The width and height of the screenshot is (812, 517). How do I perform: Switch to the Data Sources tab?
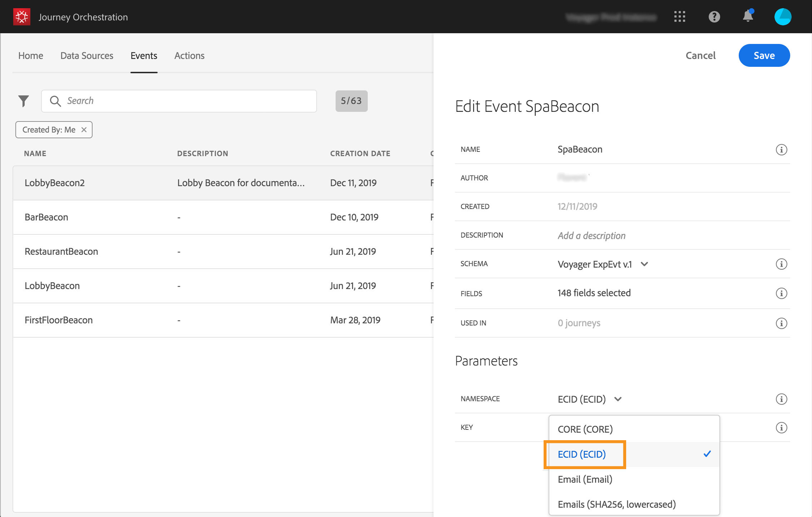click(87, 56)
